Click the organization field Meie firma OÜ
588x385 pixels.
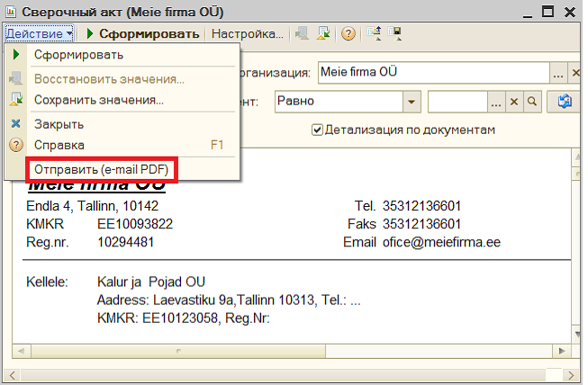pyautogui.click(x=434, y=72)
